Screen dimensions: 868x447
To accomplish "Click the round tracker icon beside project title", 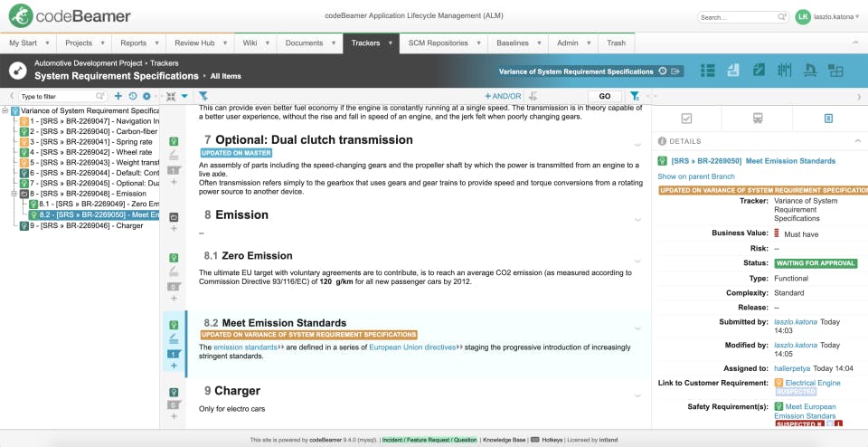I will click(17, 70).
